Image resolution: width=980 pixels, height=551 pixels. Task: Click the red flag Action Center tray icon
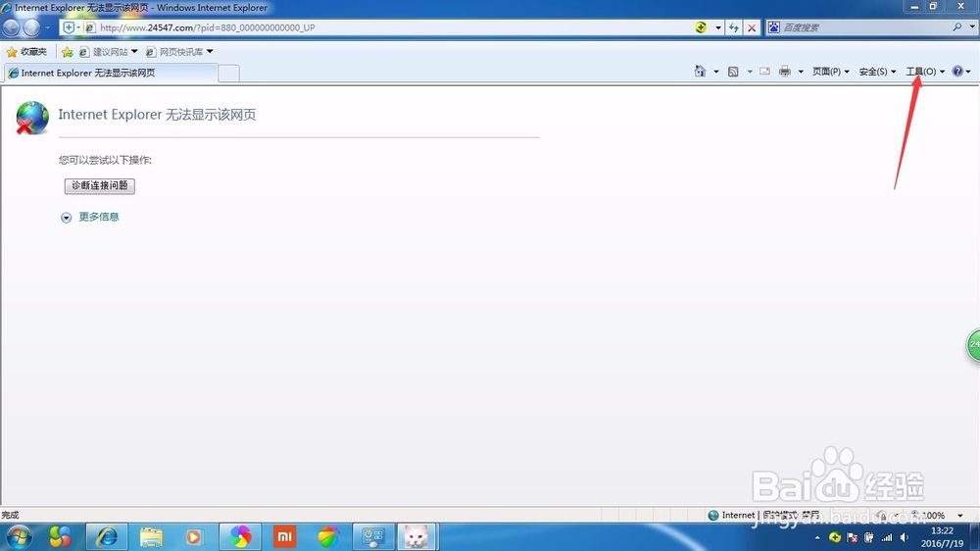[852, 537]
